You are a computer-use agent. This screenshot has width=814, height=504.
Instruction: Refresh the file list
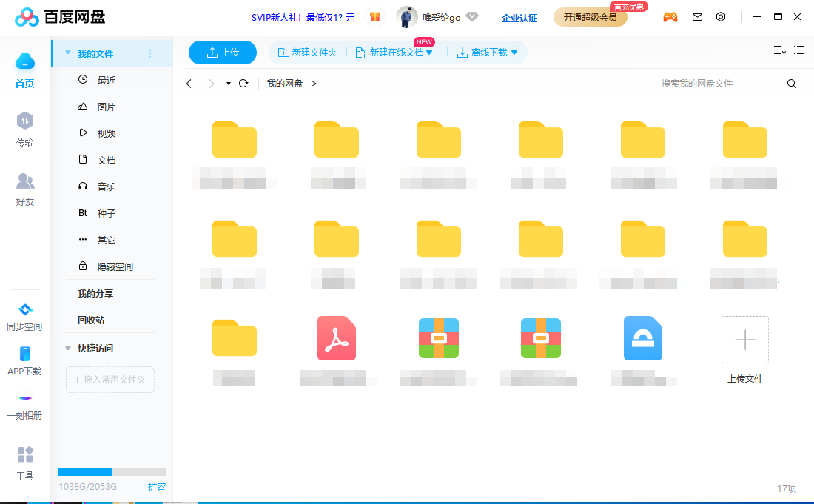point(243,83)
